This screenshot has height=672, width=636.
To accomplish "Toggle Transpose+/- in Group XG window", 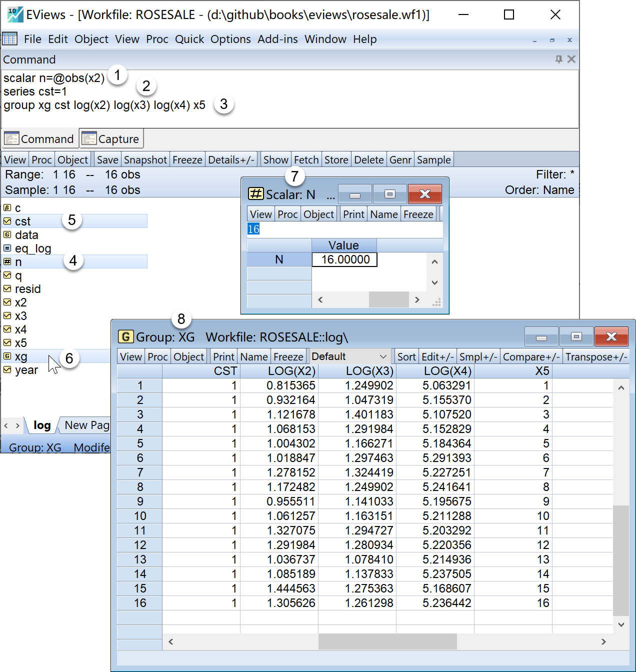I will pyautogui.click(x=596, y=356).
